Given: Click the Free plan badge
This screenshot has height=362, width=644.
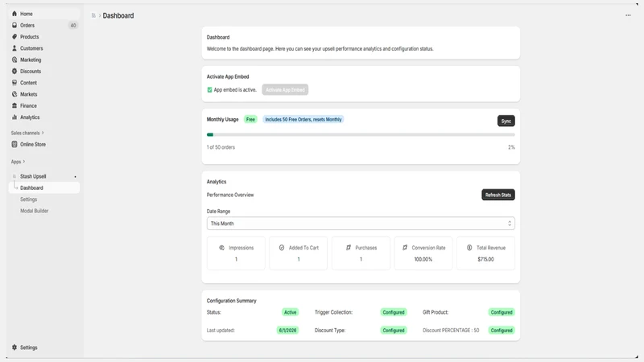Looking at the screenshot, I should click(250, 119).
